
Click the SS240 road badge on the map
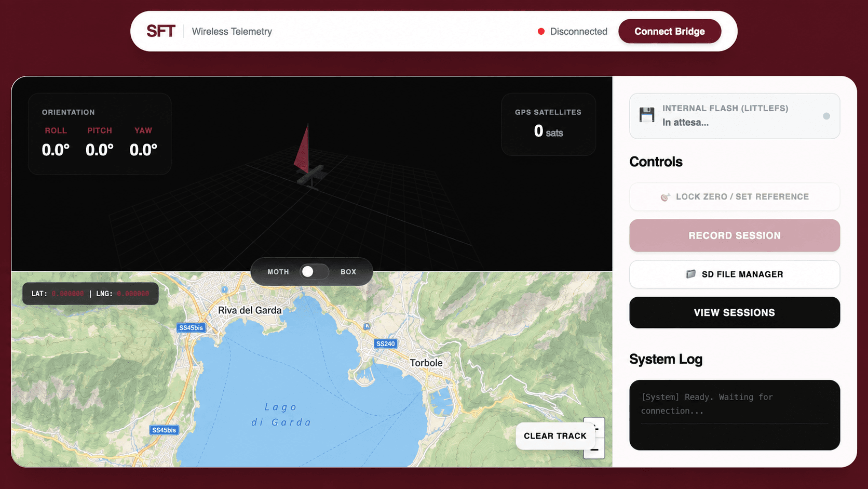pyautogui.click(x=386, y=343)
